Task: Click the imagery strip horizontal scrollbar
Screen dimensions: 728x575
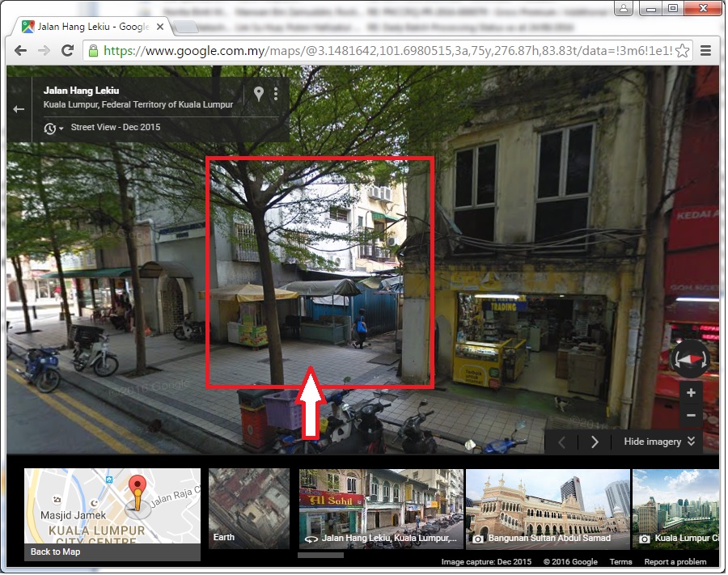Action: click(320, 556)
